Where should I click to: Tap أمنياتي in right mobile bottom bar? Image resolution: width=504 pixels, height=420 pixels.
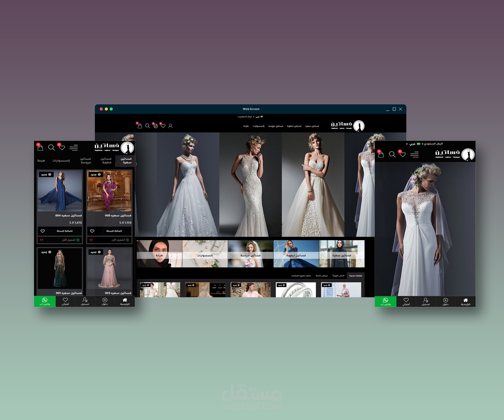point(406,302)
